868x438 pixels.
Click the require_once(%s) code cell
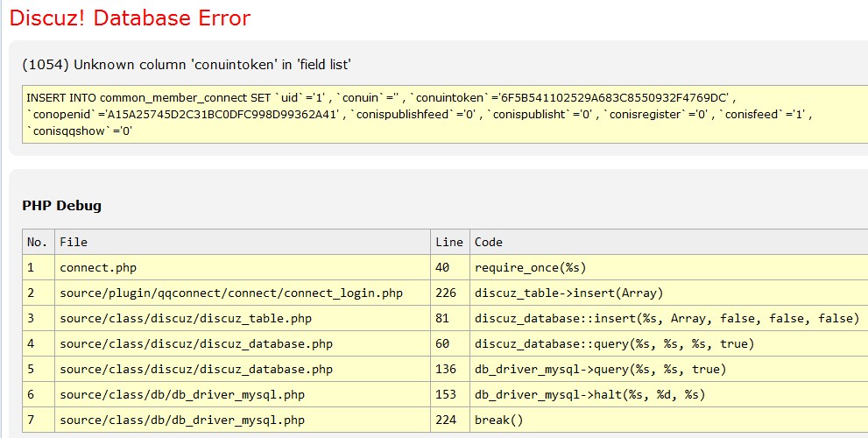(x=530, y=267)
